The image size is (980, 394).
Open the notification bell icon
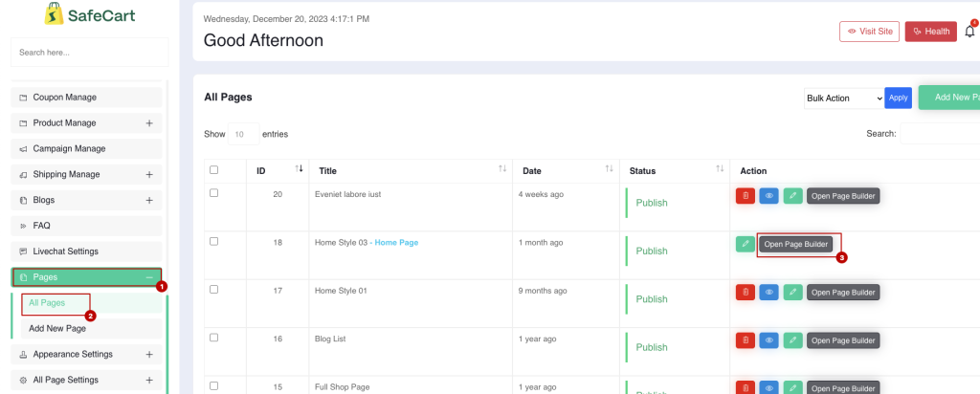tap(969, 32)
